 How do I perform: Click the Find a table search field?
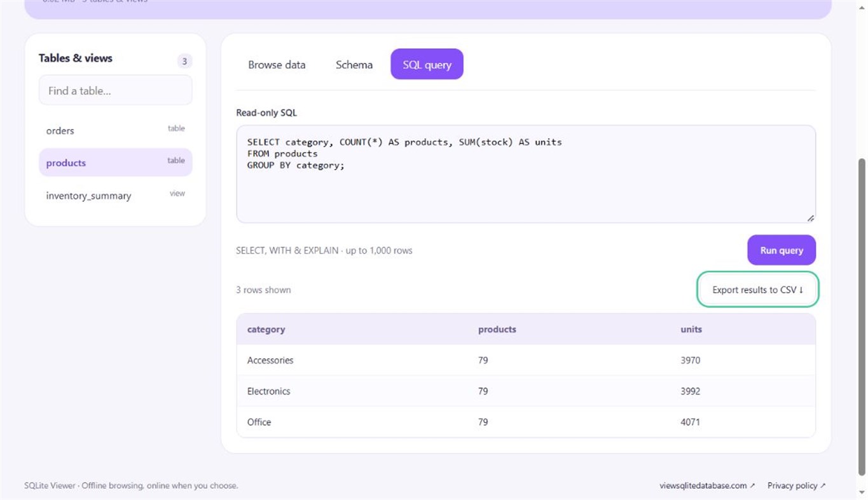coord(115,90)
